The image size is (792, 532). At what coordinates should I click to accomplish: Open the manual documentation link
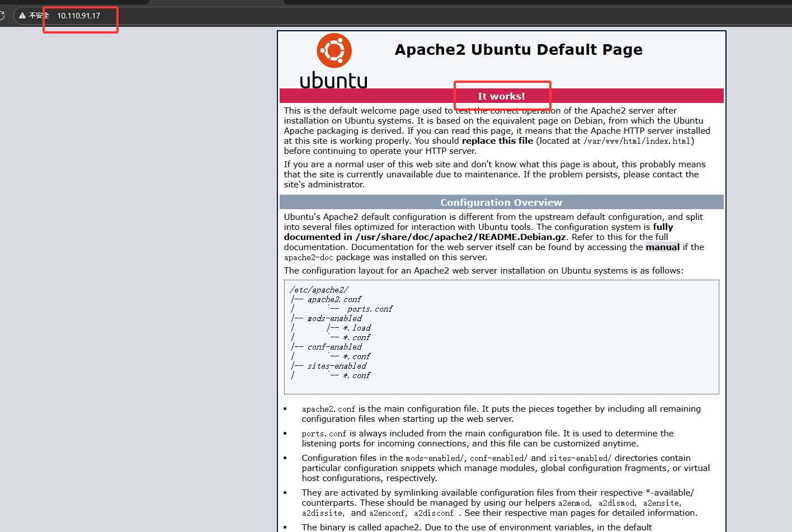coord(663,247)
